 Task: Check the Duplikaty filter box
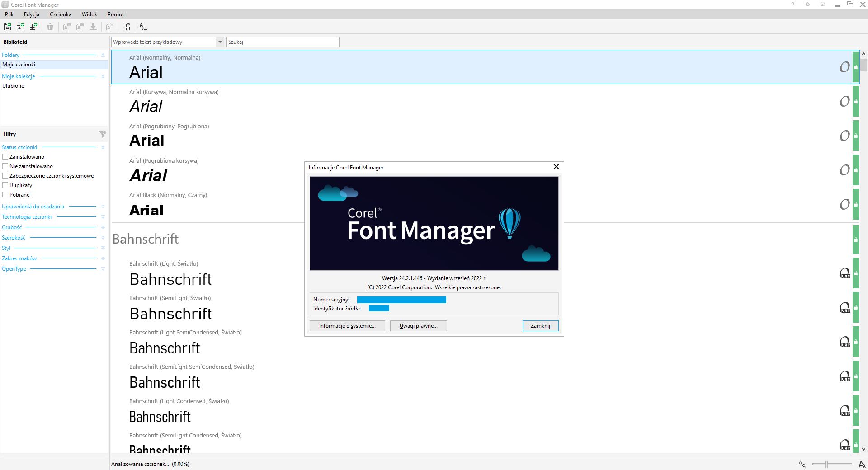pyautogui.click(x=5, y=185)
